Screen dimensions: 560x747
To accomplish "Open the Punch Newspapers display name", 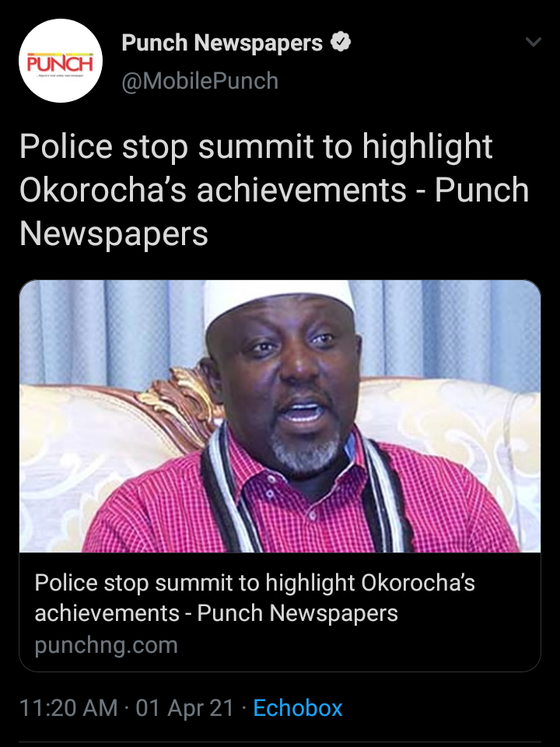I will point(222,43).
